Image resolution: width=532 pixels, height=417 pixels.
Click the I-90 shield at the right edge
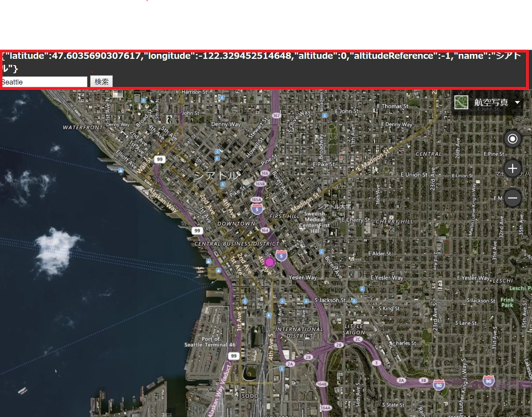(488, 381)
